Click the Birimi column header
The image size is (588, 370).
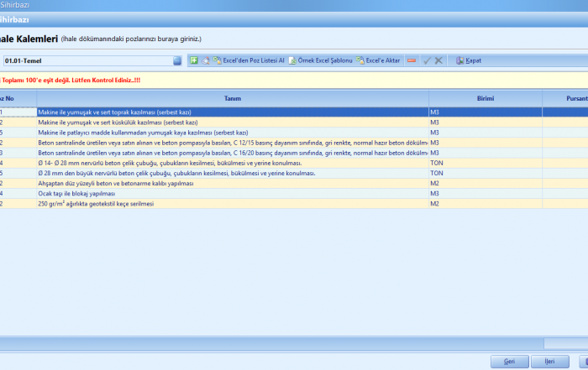coord(485,98)
